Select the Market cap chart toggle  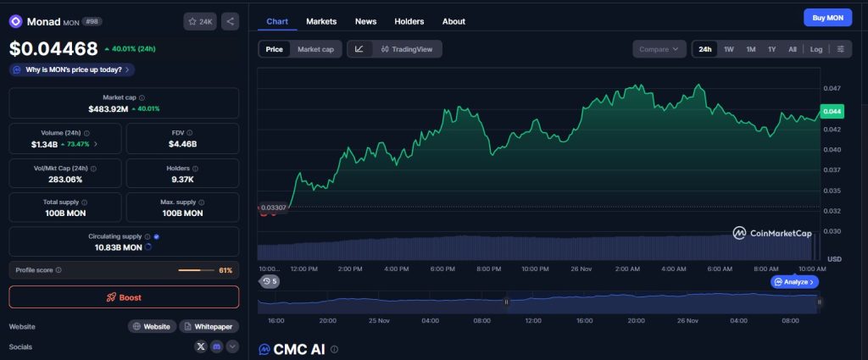[315, 49]
